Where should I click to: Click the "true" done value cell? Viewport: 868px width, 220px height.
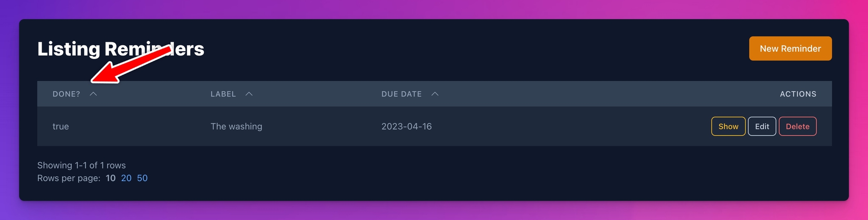point(61,126)
